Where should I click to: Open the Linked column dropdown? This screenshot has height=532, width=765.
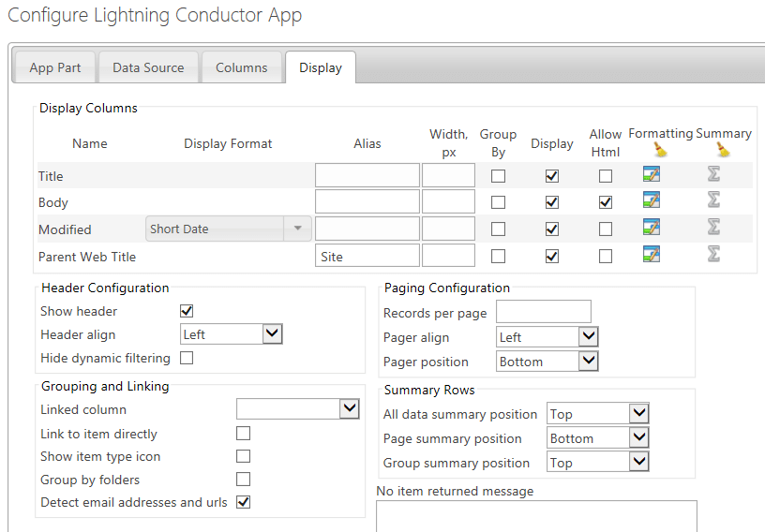pyautogui.click(x=297, y=408)
